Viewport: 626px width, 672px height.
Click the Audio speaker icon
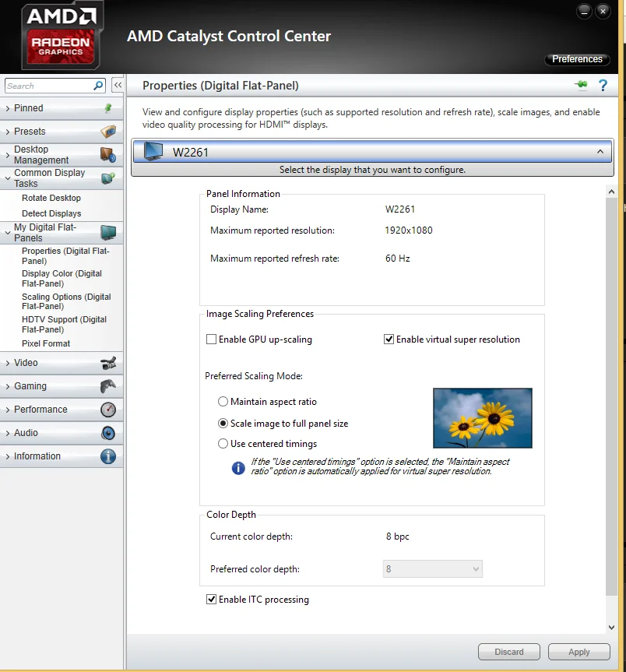point(108,433)
